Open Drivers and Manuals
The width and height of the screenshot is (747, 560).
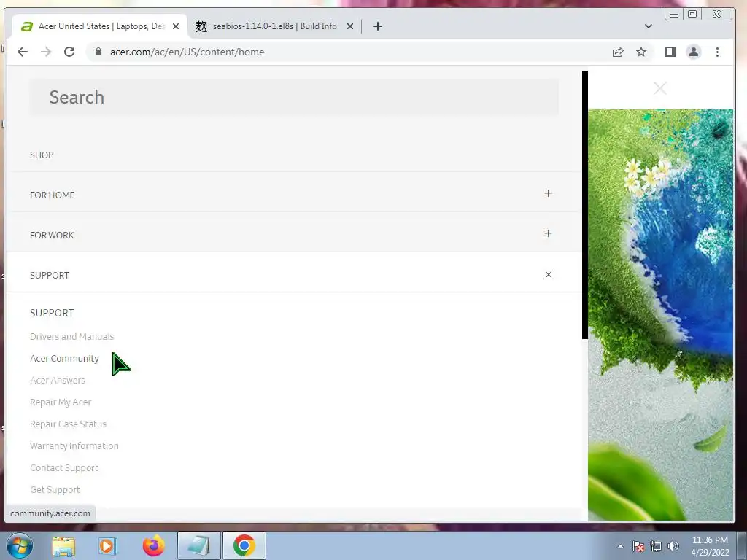(x=72, y=337)
